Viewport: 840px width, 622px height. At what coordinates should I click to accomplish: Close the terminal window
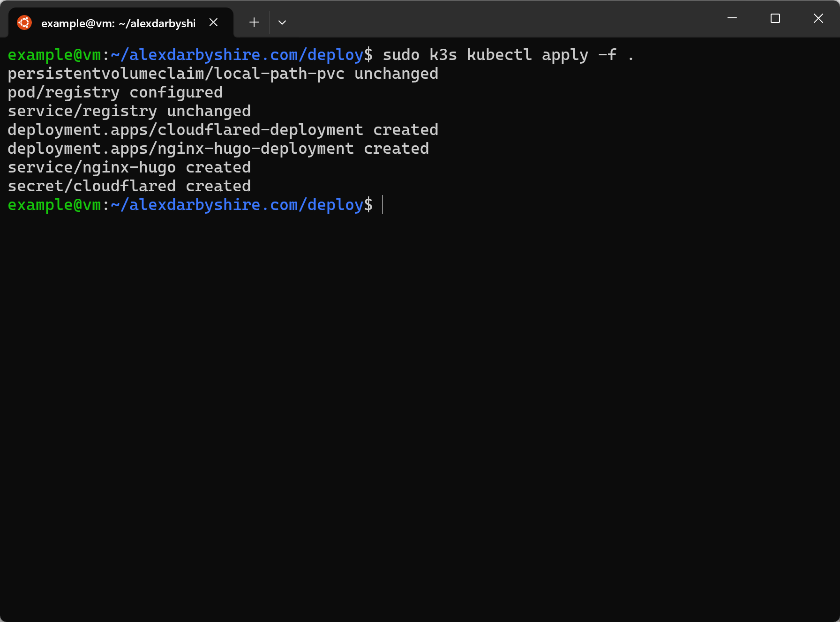coord(818,18)
